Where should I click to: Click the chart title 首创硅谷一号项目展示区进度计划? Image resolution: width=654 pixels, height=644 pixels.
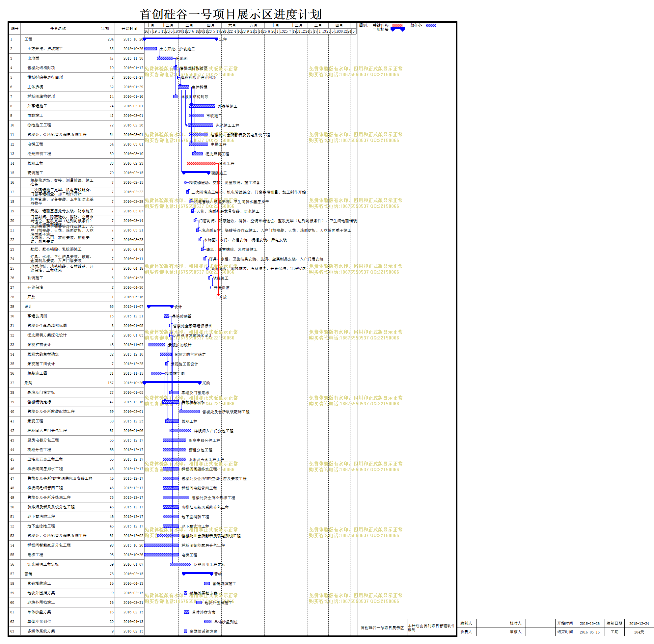point(231,14)
